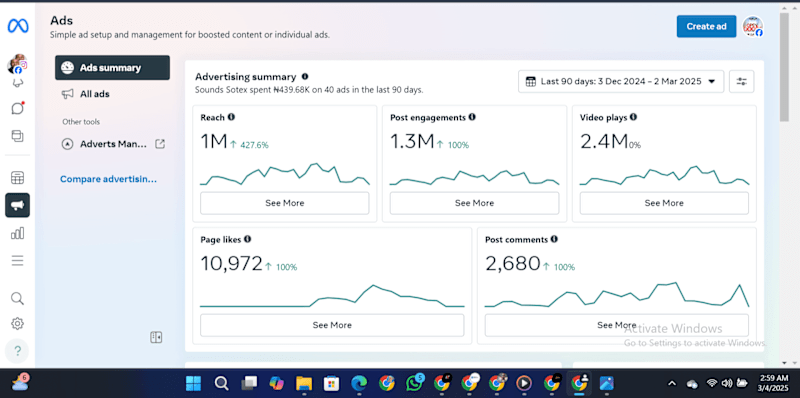800x398 pixels.
Task: Open the filter sliders icon button
Action: click(x=741, y=82)
